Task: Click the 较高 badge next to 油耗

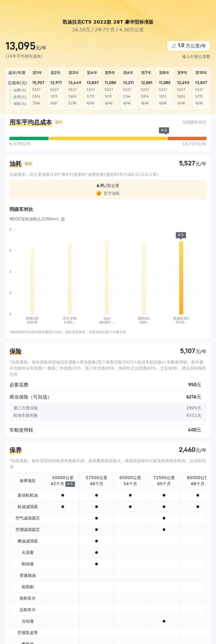Action: [x=28, y=164]
